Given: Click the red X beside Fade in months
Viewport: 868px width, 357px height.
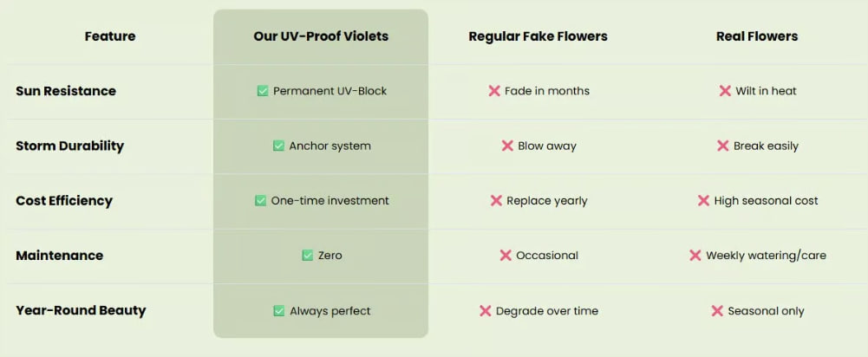Looking at the screenshot, I should pos(494,91).
